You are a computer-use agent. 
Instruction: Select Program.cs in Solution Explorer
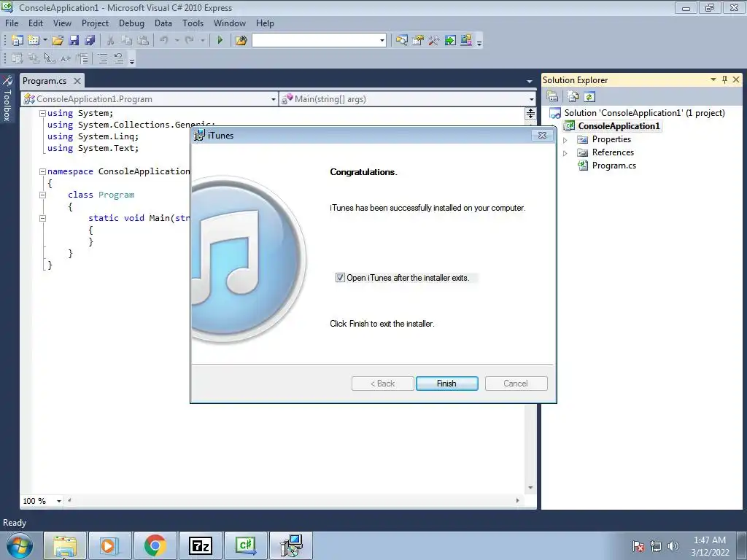(x=614, y=166)
